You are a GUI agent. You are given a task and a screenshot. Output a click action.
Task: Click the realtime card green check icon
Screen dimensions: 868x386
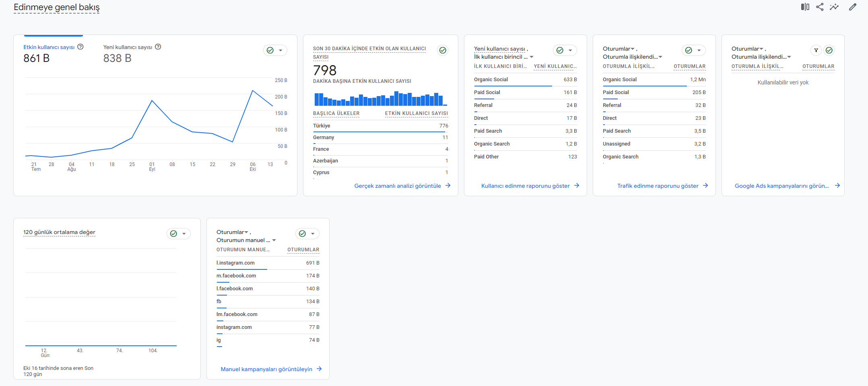click(443, 50)
